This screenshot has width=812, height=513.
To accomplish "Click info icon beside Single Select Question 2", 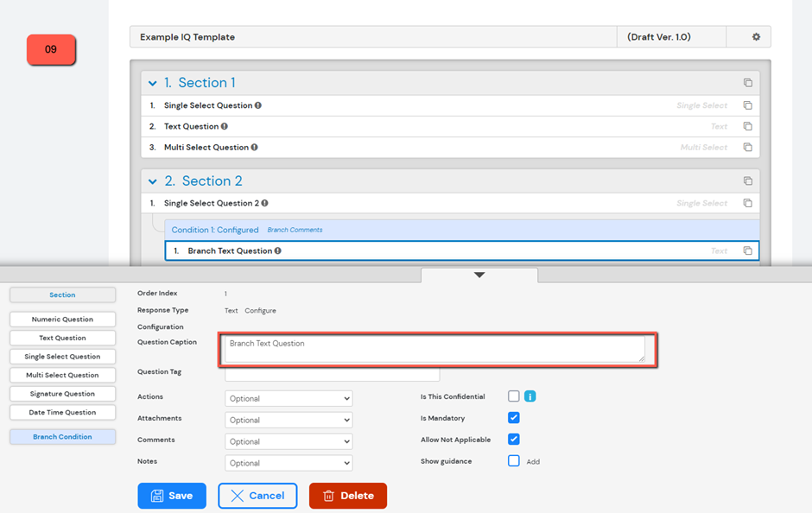I will [264, 204].
